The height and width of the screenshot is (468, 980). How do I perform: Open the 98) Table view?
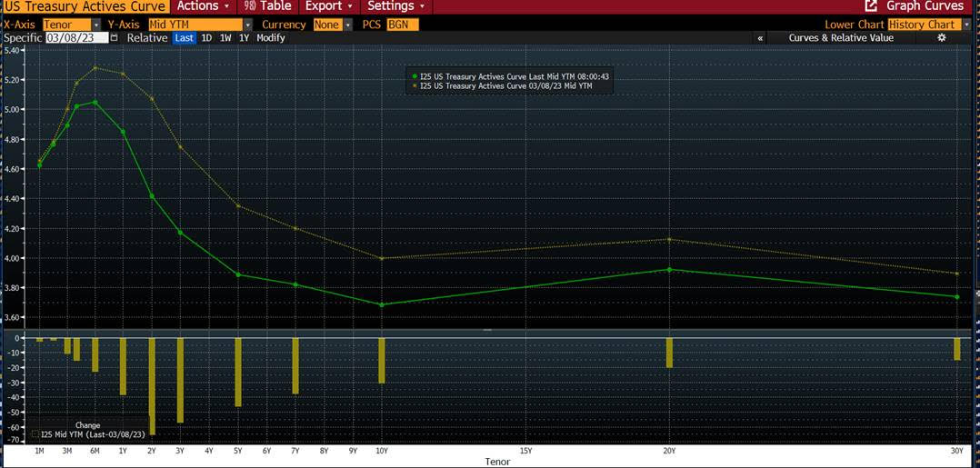point(268,6)
